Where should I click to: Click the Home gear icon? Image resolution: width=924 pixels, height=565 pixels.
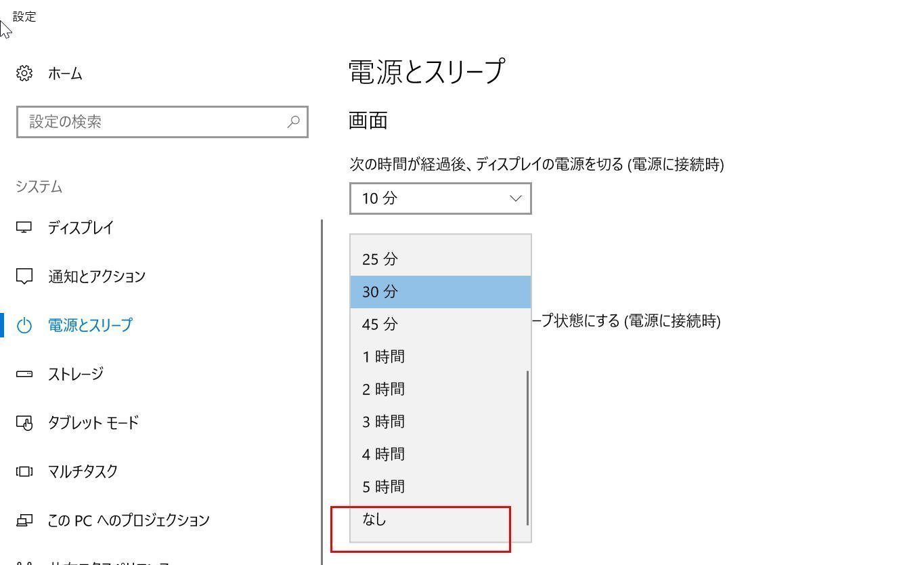(x=24, y=73)
